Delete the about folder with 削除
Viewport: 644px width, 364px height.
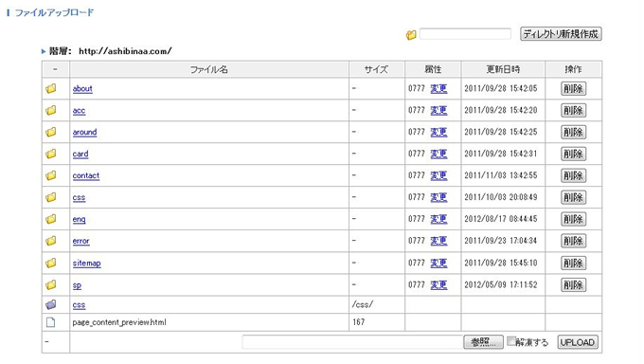[x=573, y=88]
